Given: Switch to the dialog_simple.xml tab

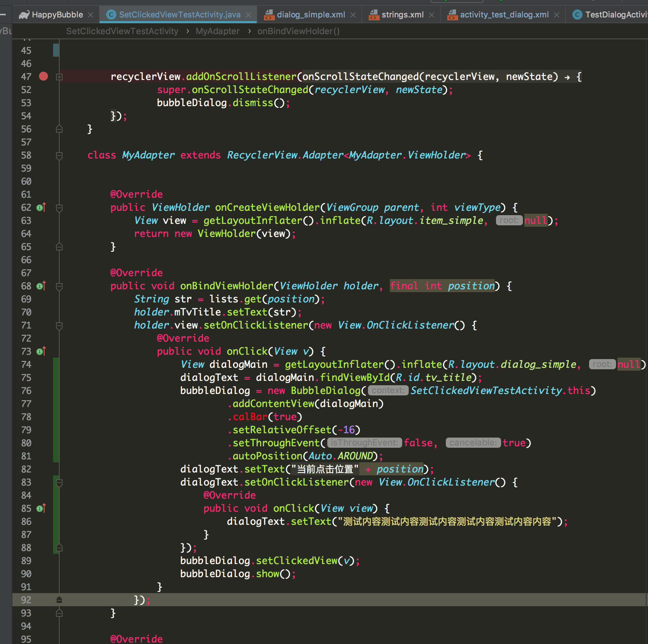Looking at the screenshot, I should click(x=310, y=15).
